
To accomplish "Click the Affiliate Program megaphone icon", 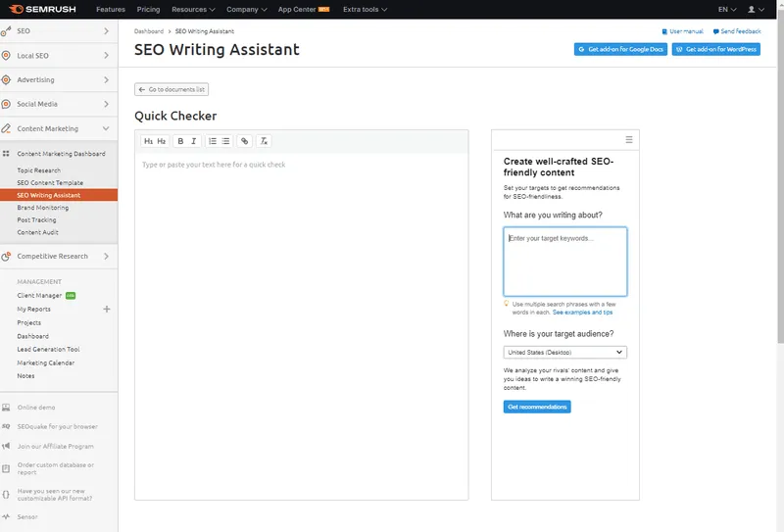I will point(6,446).
